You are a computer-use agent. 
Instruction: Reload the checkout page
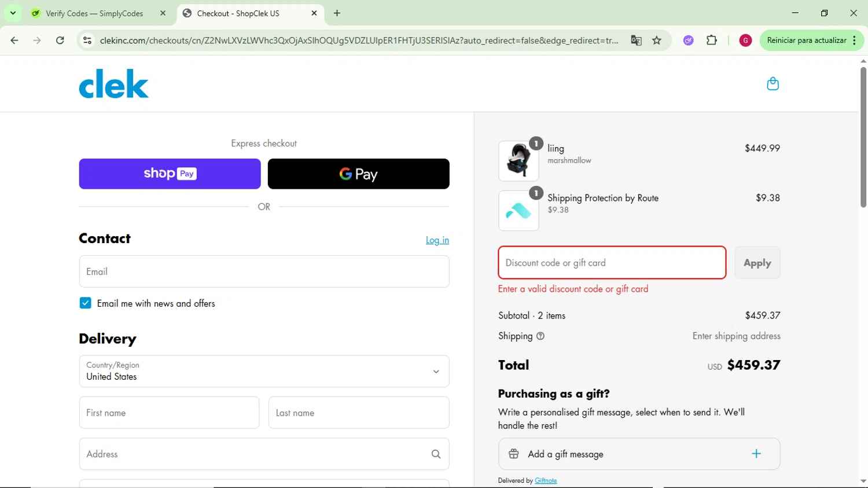click(x=60, y=41)
